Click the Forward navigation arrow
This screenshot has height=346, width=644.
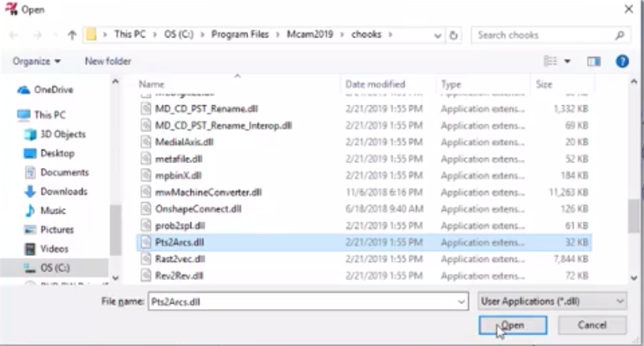(37, 35)
